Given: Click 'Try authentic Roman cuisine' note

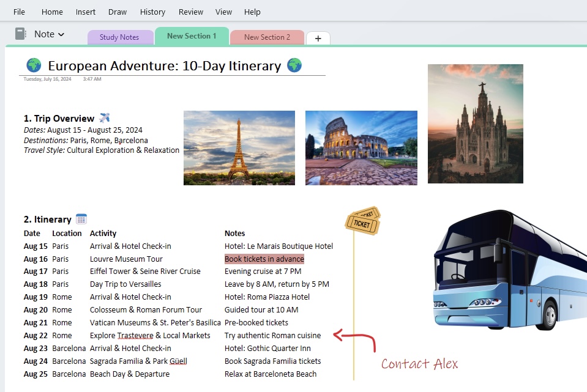Looking at the screenshot, I should click(272, 336).
